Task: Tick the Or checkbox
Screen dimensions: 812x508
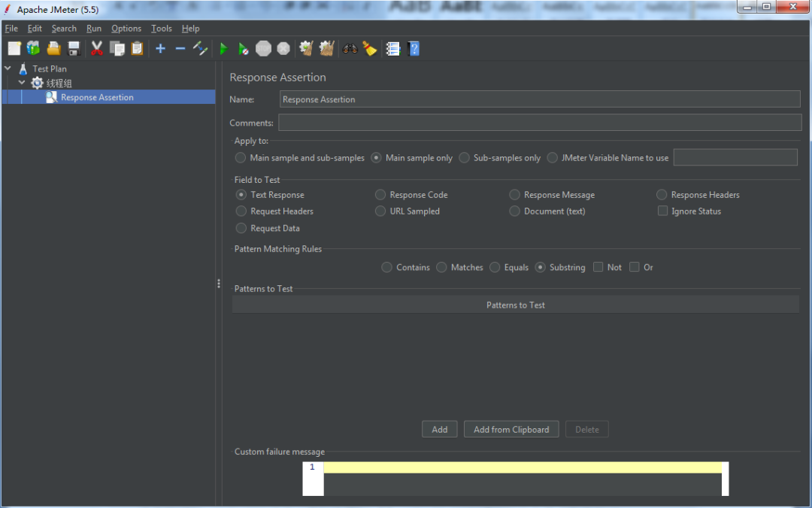Action: (x=635, y=267)
